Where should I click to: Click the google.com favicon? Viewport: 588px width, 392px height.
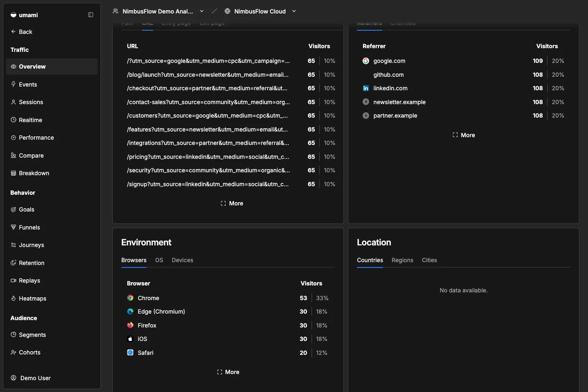tap(366, 61)
